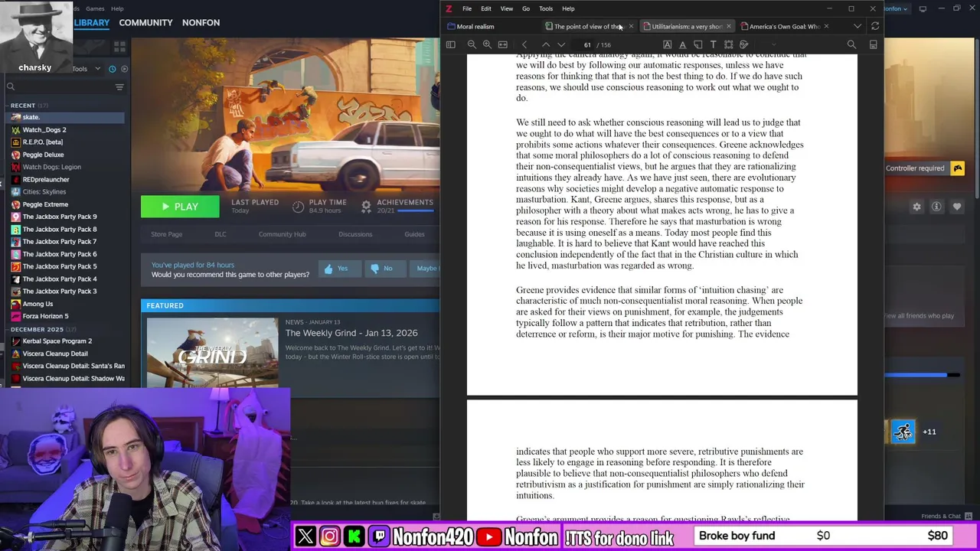Go to previous PDF page

coord(546,44)
